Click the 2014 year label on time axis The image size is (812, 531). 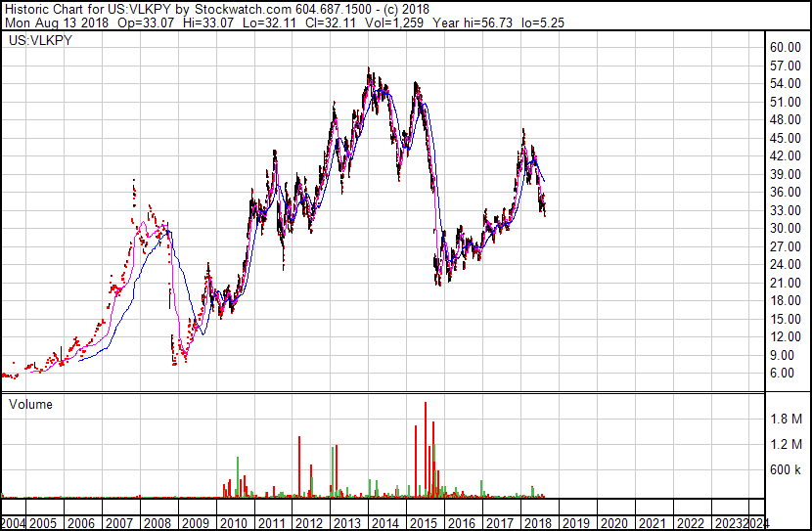coord(385,523)
